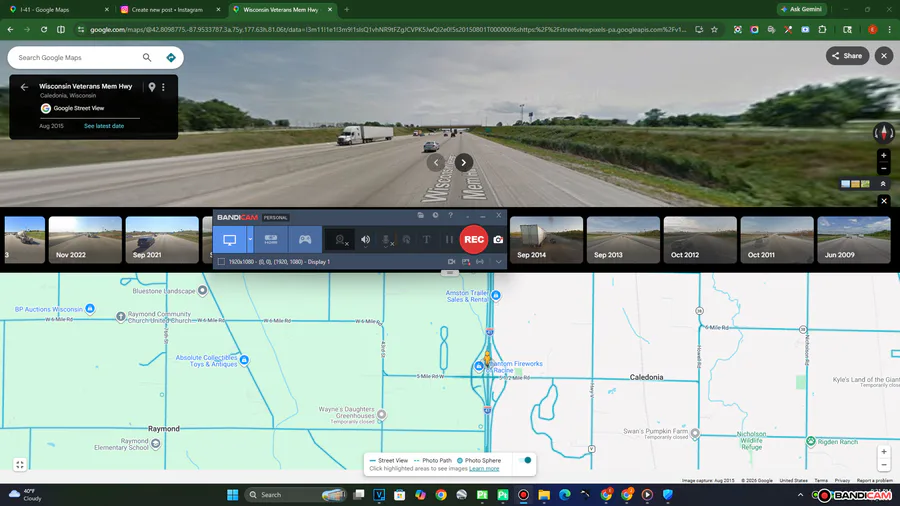900x506 pixels.
Task: Pause the Bandicam recording
Action: 449,240
